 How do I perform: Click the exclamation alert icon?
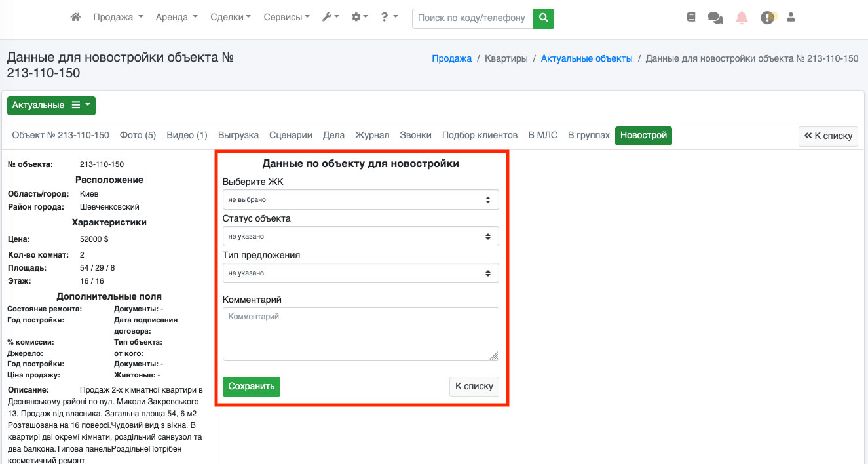click(x=767, y=18)
